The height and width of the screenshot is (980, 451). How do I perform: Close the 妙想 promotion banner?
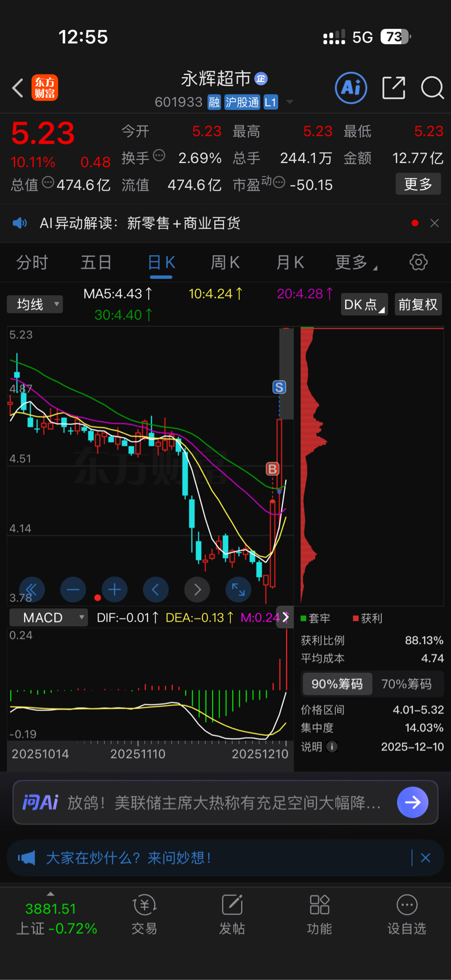pos(426,858)
